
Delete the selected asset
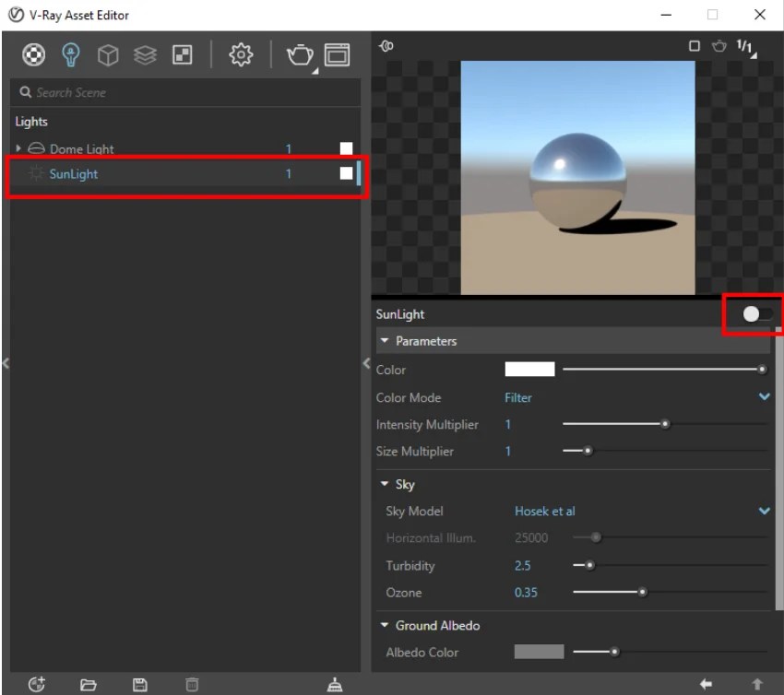[x=191, y=683]
